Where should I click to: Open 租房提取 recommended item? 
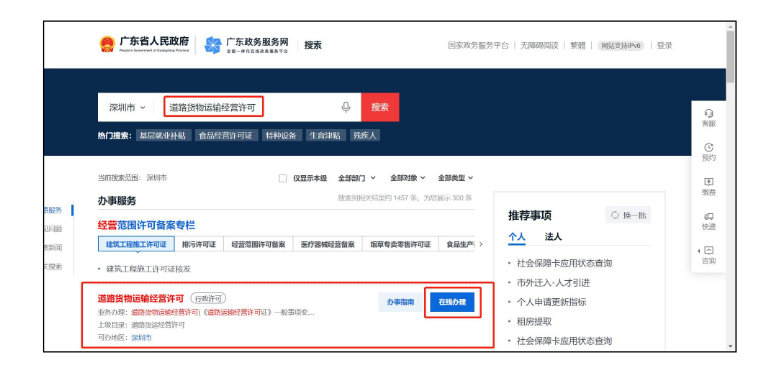click(x=534, y=322)
